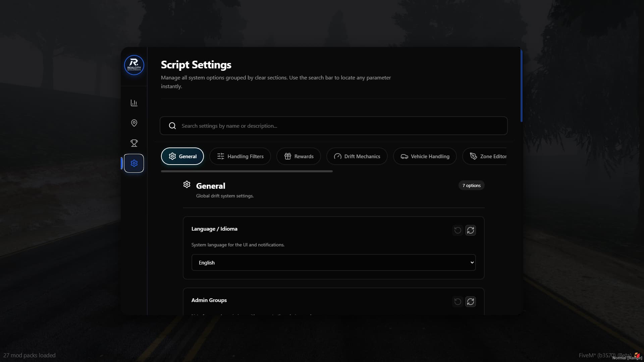
Task: Refresh the Language / Idioma setting
Action: click(x=471, y=230)
